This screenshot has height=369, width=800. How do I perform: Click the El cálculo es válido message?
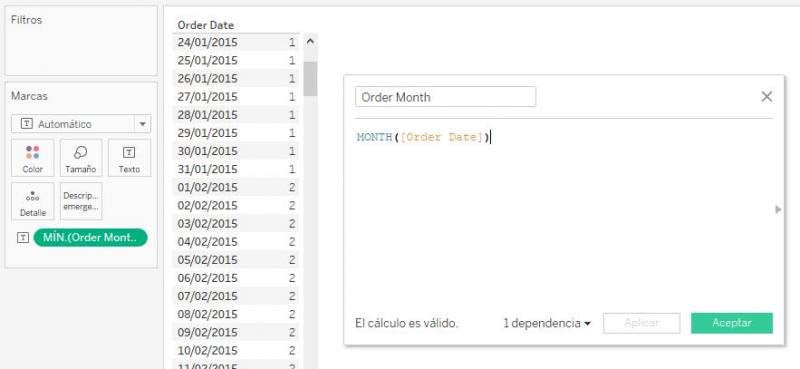pyautogui.click(x=407, y=323)
